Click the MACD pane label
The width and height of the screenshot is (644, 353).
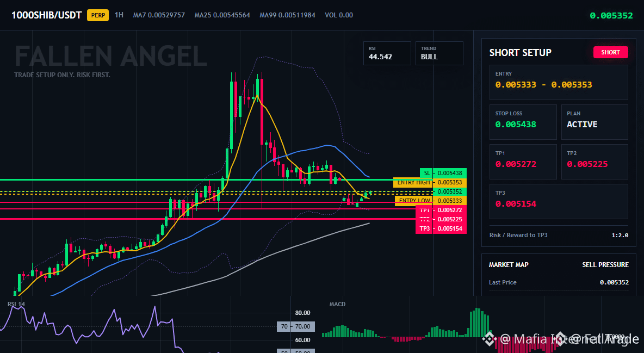pyautogui.click(x=337, y=304)
